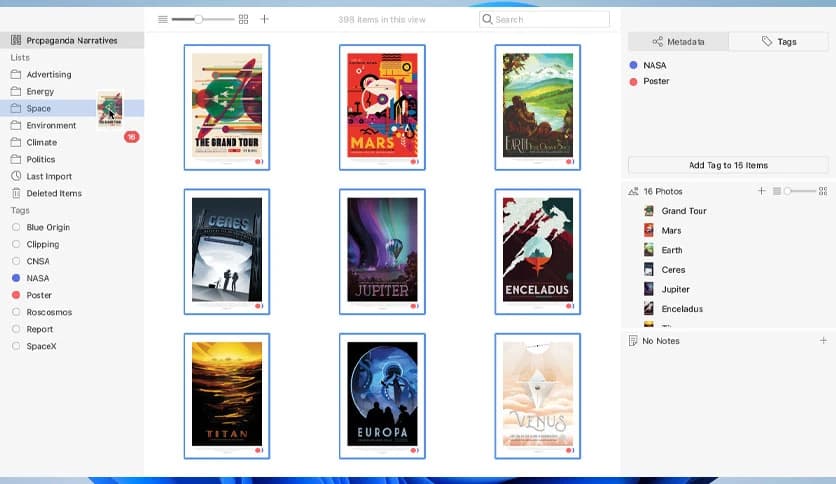Click the blue NASA tag dot in Tags panel
Screen dimensions: 836x484
coord(633,65)
